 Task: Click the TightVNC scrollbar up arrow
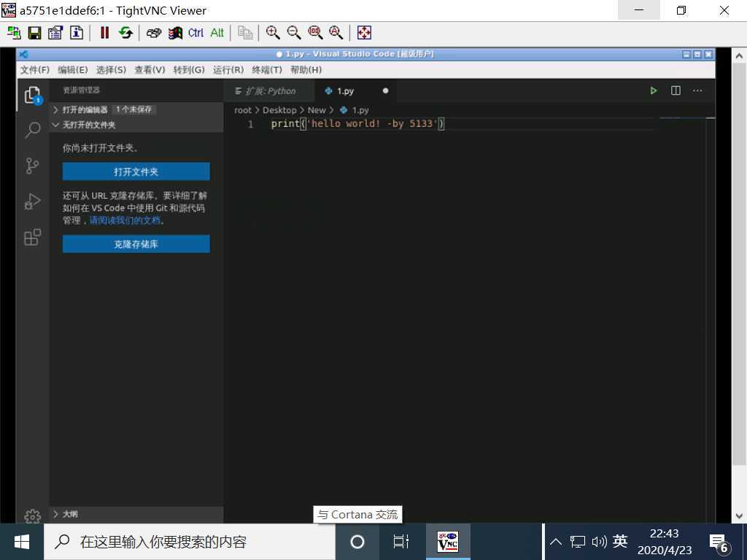coord(739,55)
